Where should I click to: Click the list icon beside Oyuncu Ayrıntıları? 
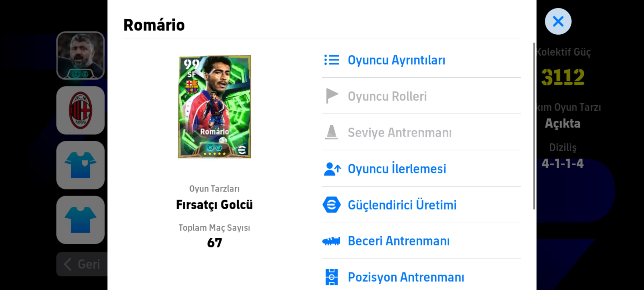(332, 60)
